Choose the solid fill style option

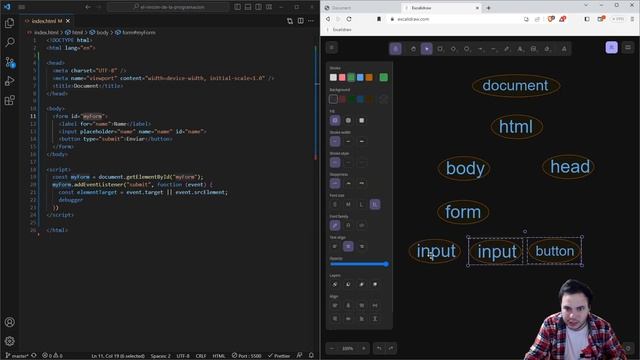pos(362,120)
